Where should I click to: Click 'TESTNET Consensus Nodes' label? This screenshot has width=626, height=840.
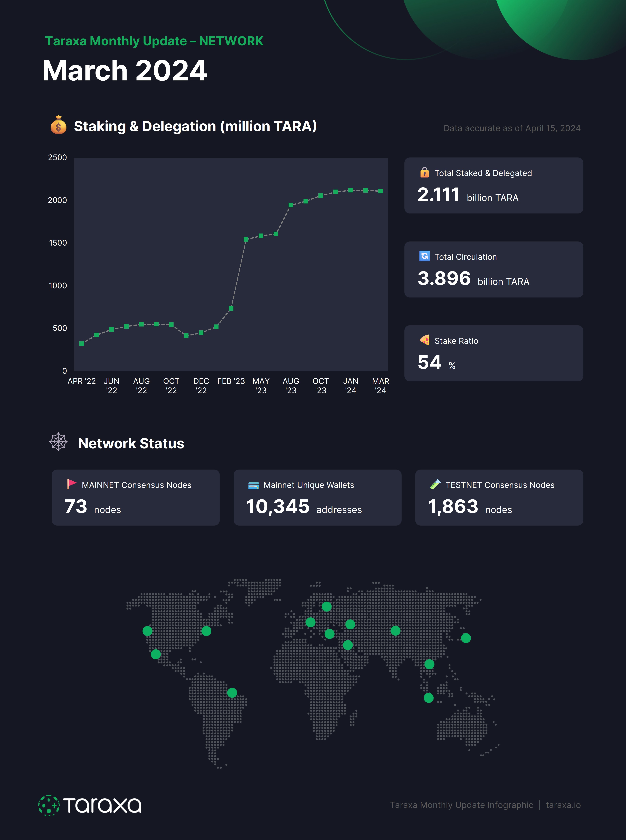(500, 485)
